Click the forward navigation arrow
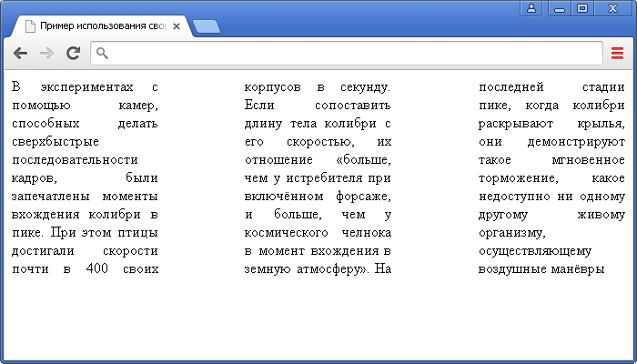The height and width of the screenshot is (364, 637). click(x=46, y=53)
